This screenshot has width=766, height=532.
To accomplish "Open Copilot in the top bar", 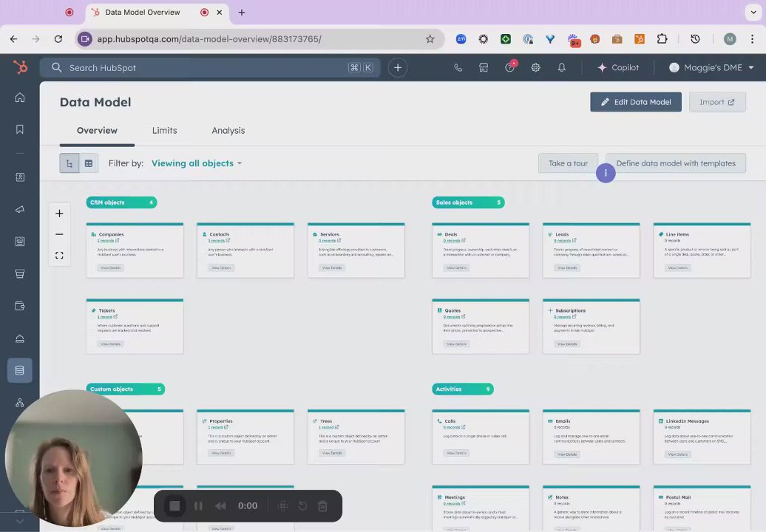I will [x=618, y=68].
